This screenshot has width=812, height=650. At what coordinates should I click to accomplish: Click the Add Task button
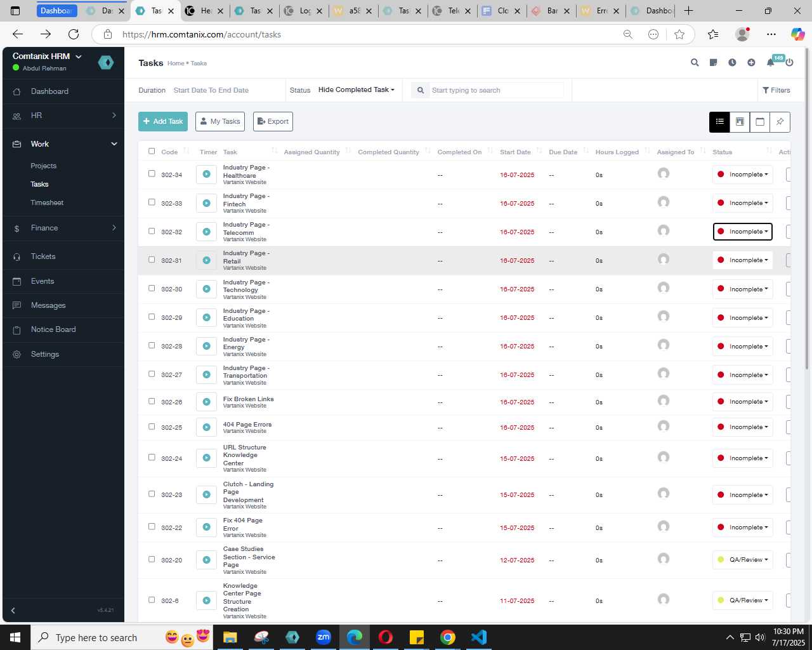coord(163,121)
